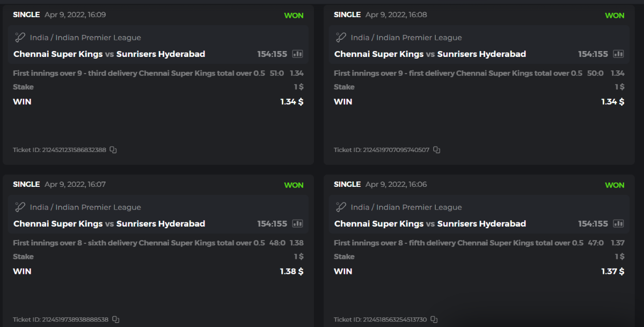Click cricket icon on the 16:08 bet
Screen dimensions: 644x327
tap(341, 38)
